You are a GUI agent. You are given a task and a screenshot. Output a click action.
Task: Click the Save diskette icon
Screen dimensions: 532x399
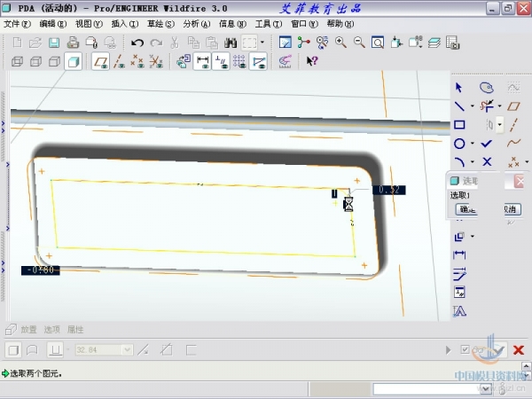pos(53,43)
